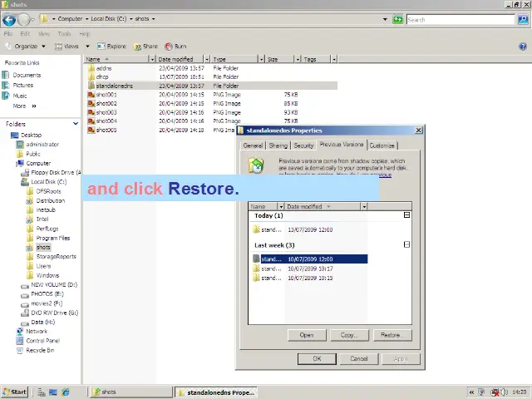
Task: Collapse the Folders pane chevron
Action: pyautogui.click(x=76, y=124)
